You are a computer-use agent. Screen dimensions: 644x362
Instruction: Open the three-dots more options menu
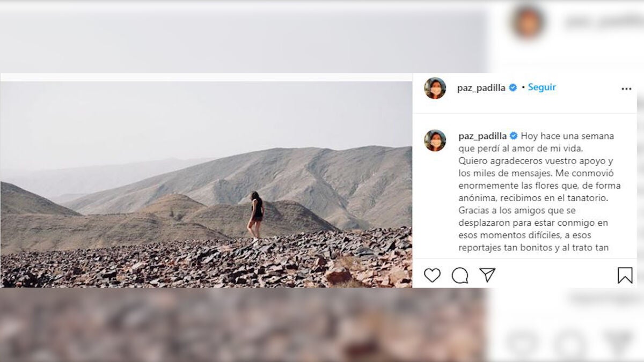(x=626, y=89)
